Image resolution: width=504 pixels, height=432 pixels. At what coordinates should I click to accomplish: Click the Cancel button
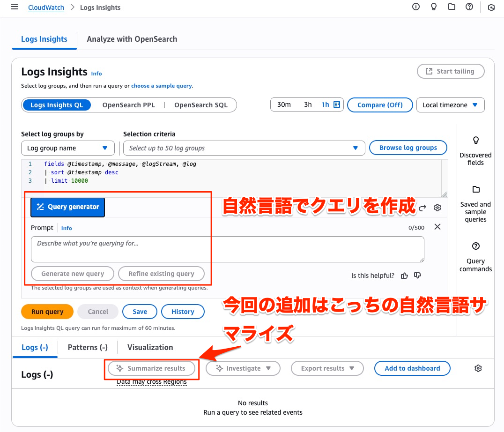(98, 312)
